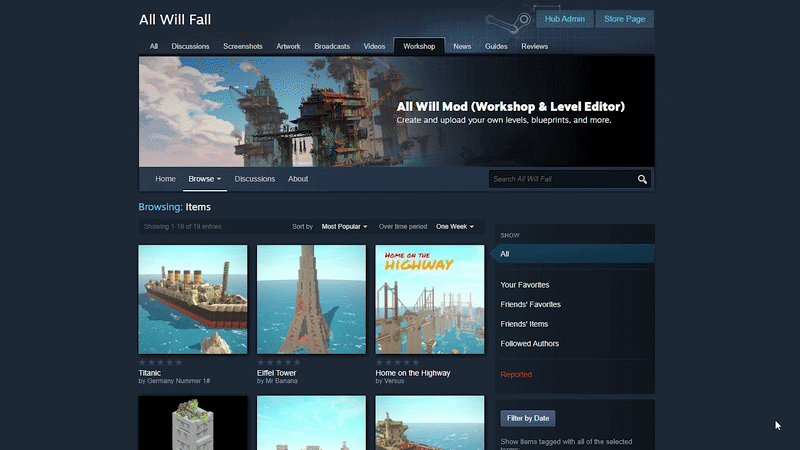Image resolution: width=800 pixels, height=450 pixels.
Task: Show Your Favorites items
Action: (524, 285)
